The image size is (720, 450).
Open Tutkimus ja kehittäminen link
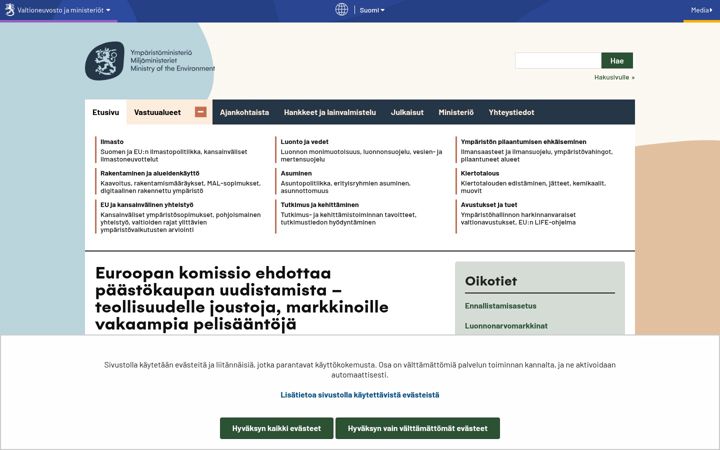pyautogui.click(x=320, y=205)
